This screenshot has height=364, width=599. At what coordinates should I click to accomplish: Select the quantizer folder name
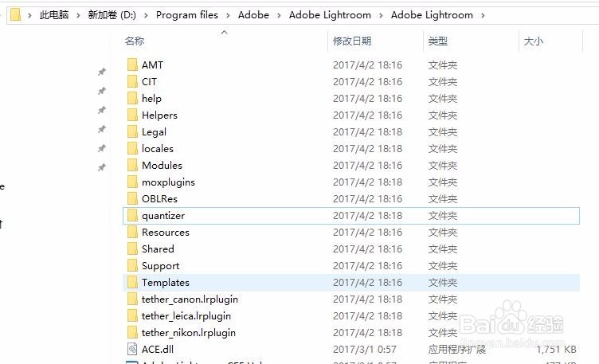[163, 216]
